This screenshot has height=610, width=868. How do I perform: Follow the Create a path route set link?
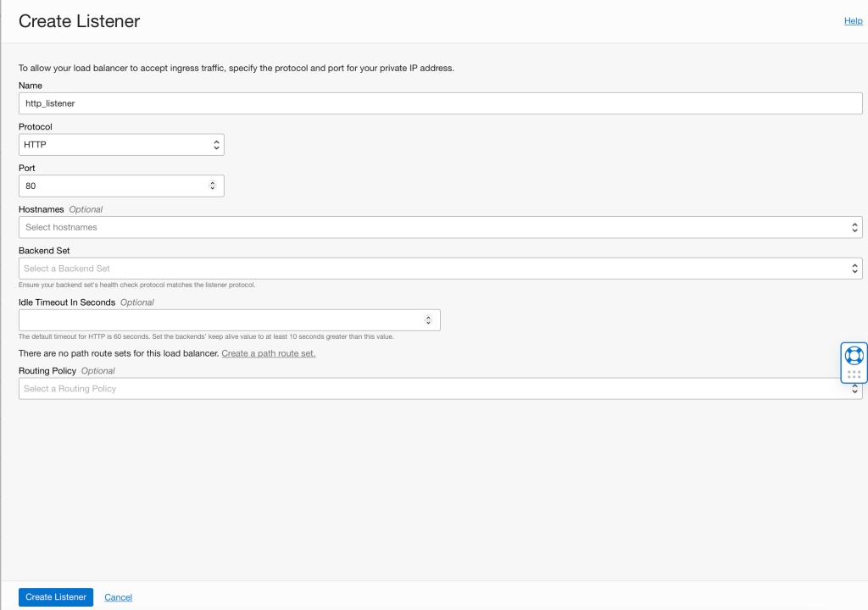point(269,353)
